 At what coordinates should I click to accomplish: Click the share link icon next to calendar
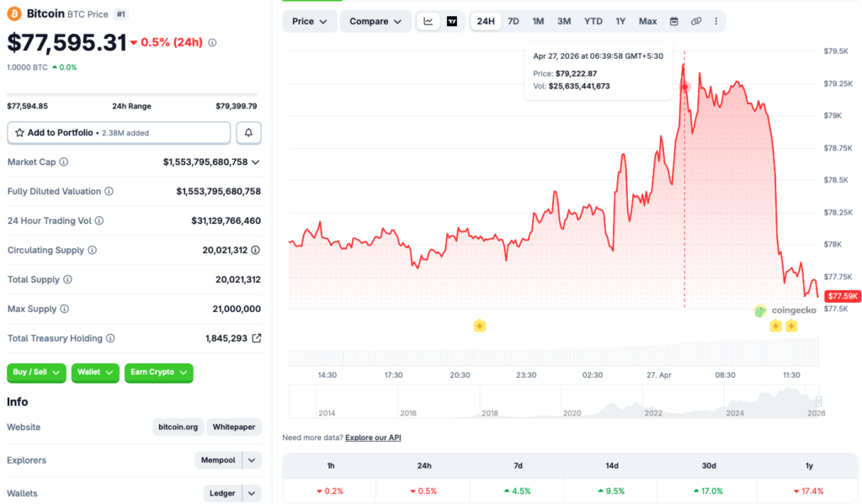tap(695, 21)
